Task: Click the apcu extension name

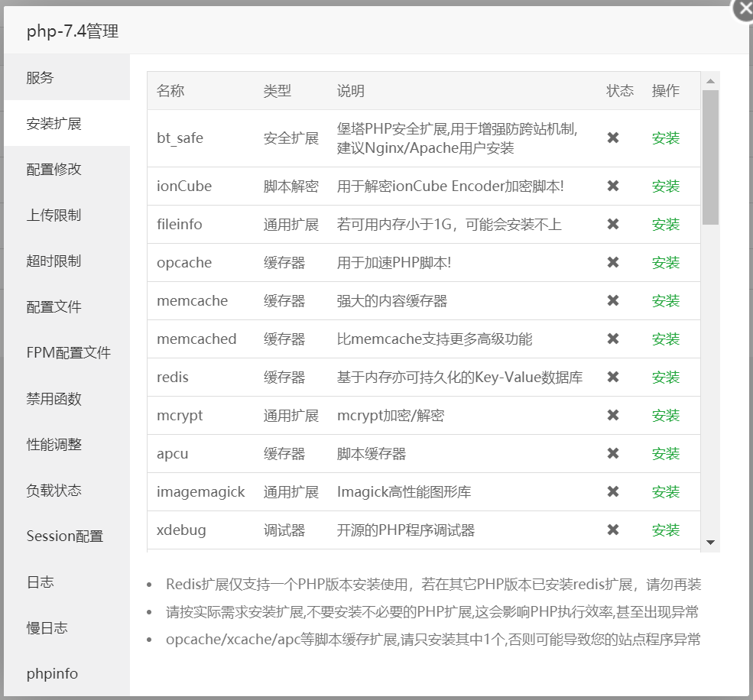Action: (x=173, y=454)
